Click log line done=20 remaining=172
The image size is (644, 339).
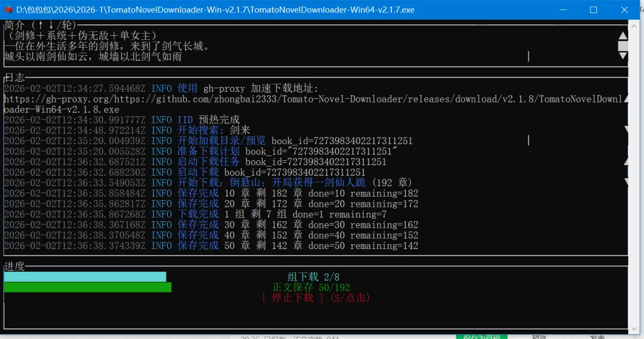click(211, 204)
